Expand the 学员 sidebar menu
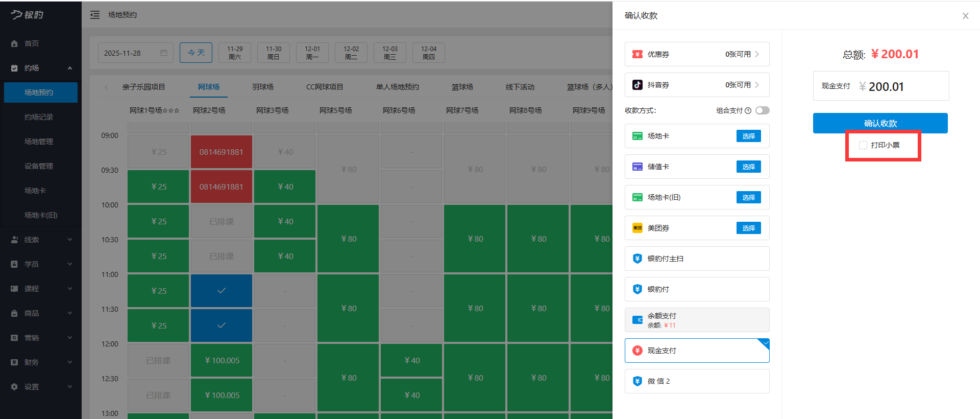Image resolution: width=980 pixels, height=419 pixels. click(x=41, y=264)
